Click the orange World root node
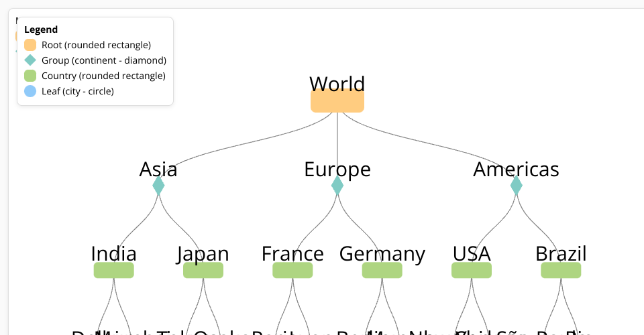Screen dimensions: 644x335 (337, 101)
